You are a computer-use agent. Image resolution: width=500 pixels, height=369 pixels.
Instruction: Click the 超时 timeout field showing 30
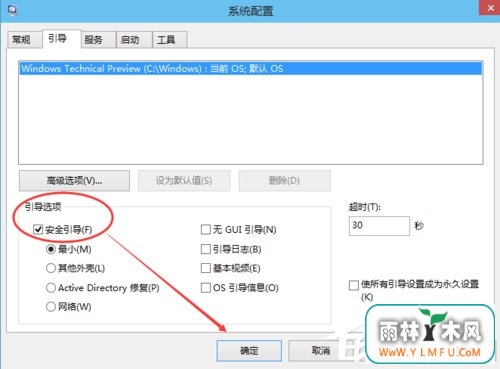[379, 226]
